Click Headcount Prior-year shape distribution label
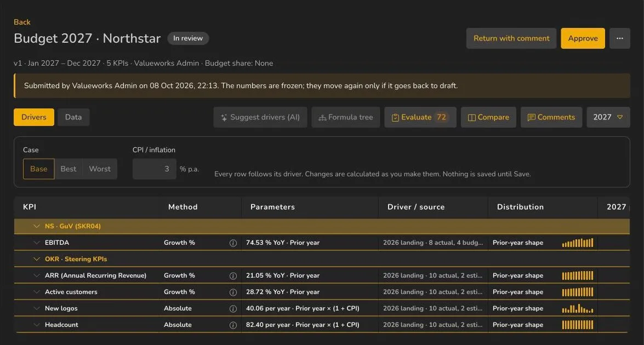The image size is (644, 345). pyautogui.click(x=518, y=325)
